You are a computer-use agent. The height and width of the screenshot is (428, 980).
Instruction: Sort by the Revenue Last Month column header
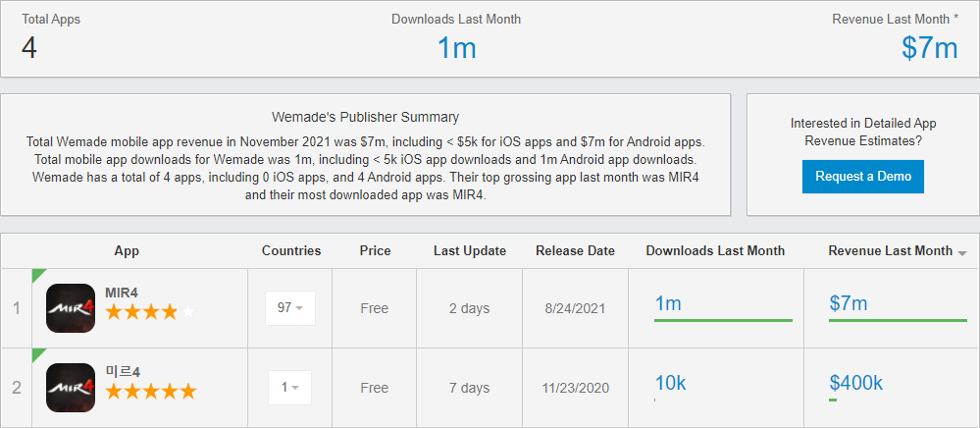[x=890, y=251]
